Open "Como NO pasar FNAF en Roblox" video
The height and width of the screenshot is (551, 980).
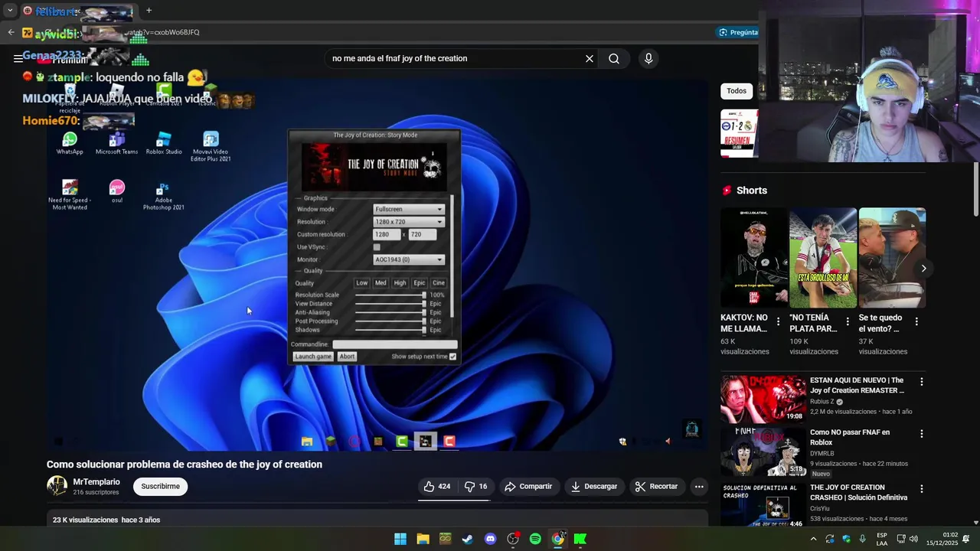763,452
